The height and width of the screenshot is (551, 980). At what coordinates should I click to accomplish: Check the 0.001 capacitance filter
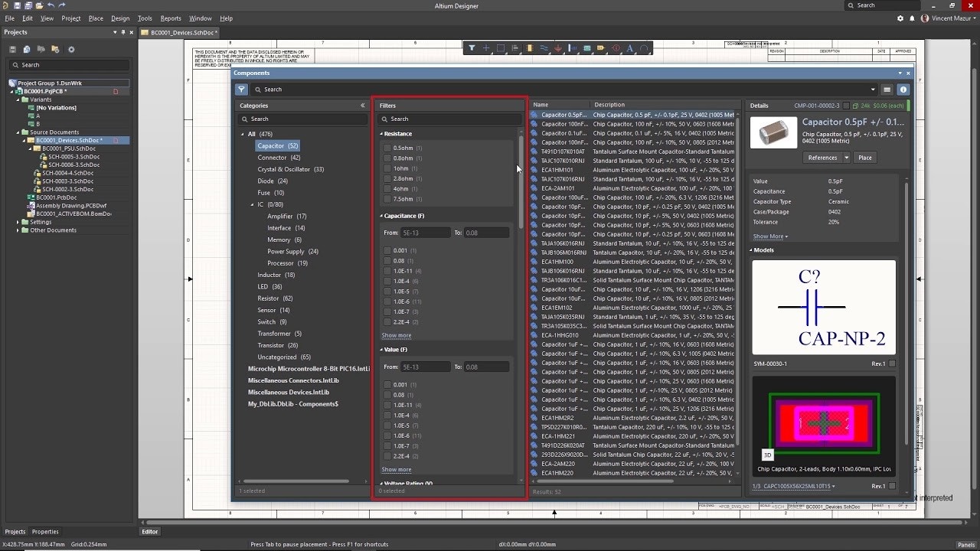coord(387,251)
